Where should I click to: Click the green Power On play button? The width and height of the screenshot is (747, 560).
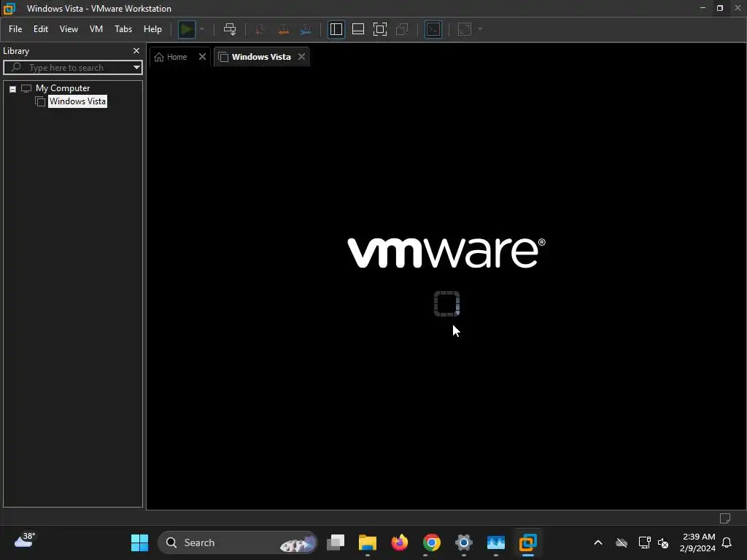click(x=187, y=29)
